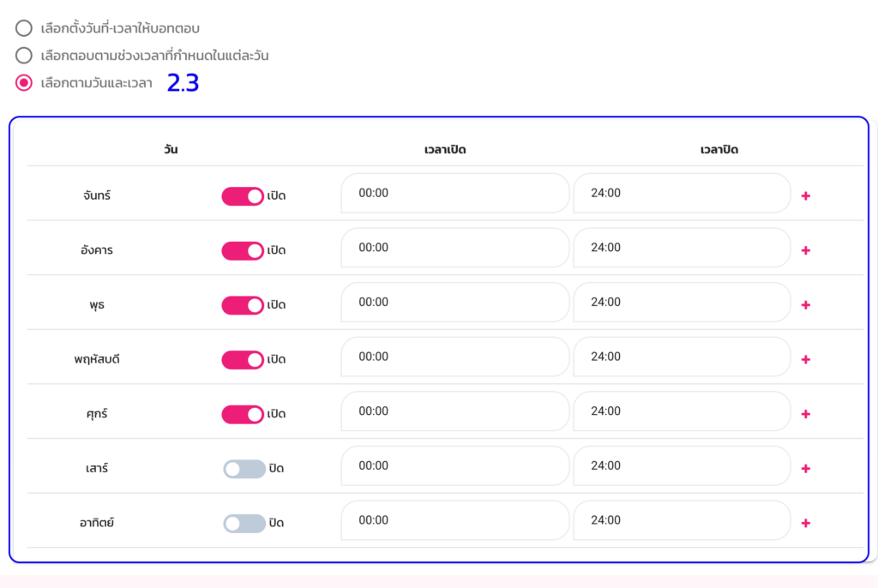Click Thursday opening time 00:00 field
This screenshot has height=588, width=878.
[454, 357]
